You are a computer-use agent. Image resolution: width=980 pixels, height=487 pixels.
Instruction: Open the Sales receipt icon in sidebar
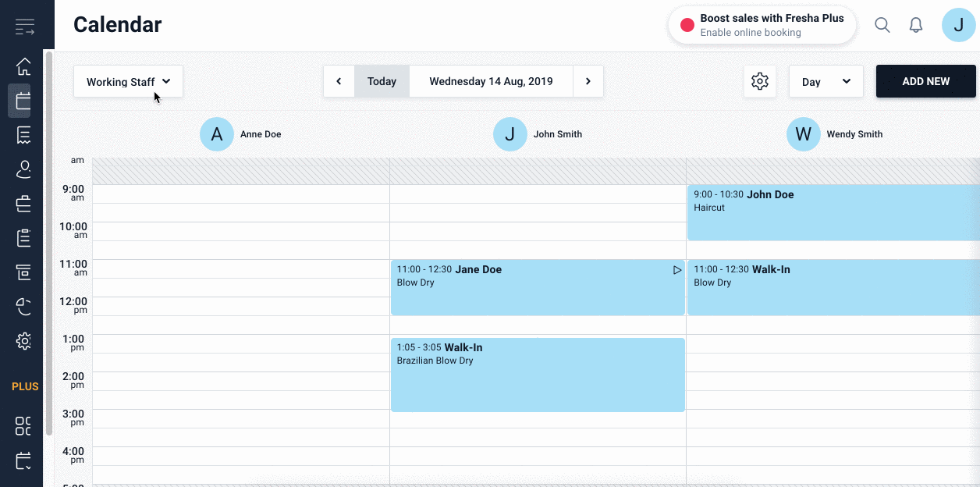click(x=23, y=135)
